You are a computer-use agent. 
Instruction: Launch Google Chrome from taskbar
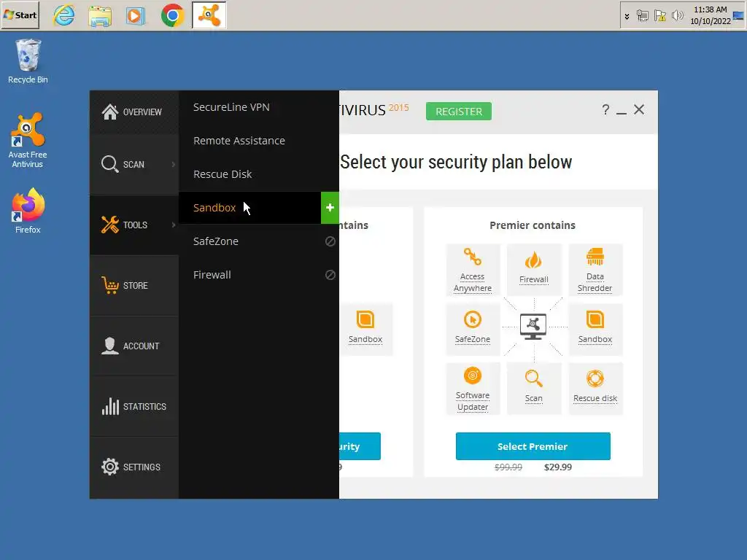tap(172, 15)
